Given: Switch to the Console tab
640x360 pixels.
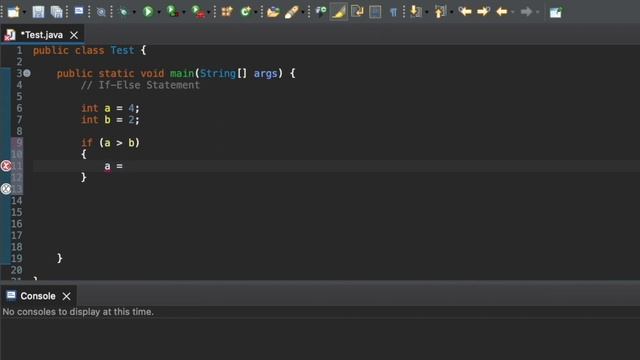Looking at the screenshot, I should [38, 296].
